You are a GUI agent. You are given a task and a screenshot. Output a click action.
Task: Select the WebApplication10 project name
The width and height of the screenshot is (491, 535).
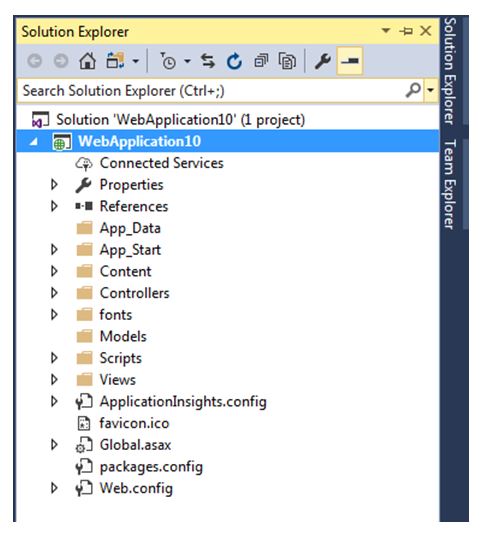[x=139, y=141]
